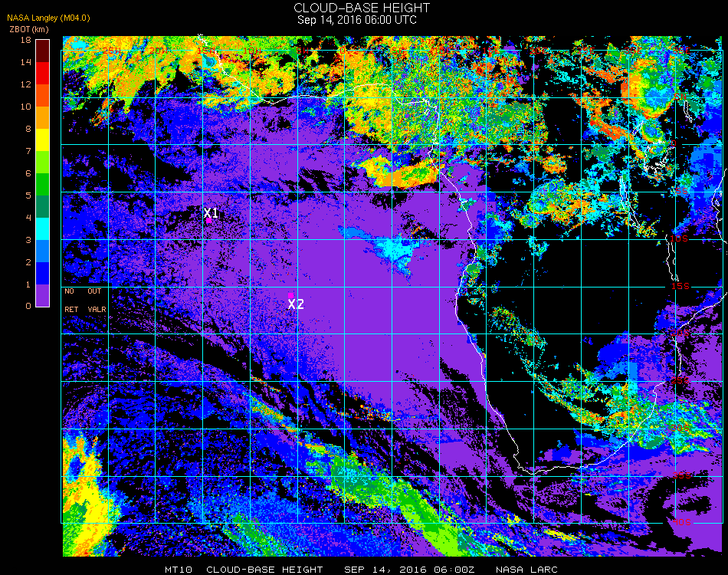Click the legend value 7
Viewport: 728px width, 575px height.
[x=28, y=151]
